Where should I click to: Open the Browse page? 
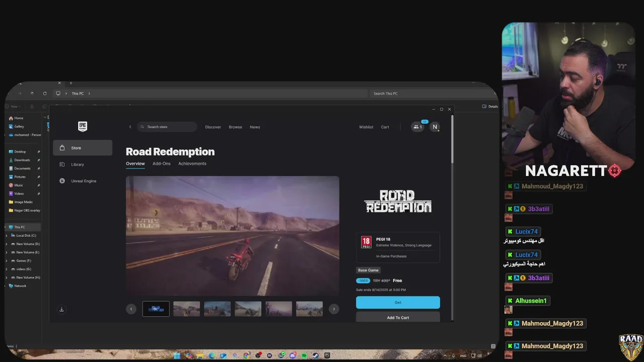[235, 127]
